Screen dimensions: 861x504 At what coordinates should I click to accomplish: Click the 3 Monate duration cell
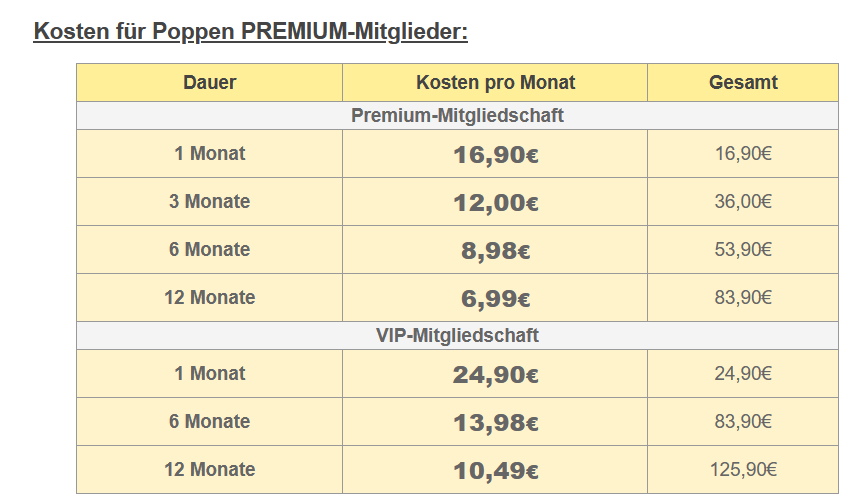click(210, 202)
